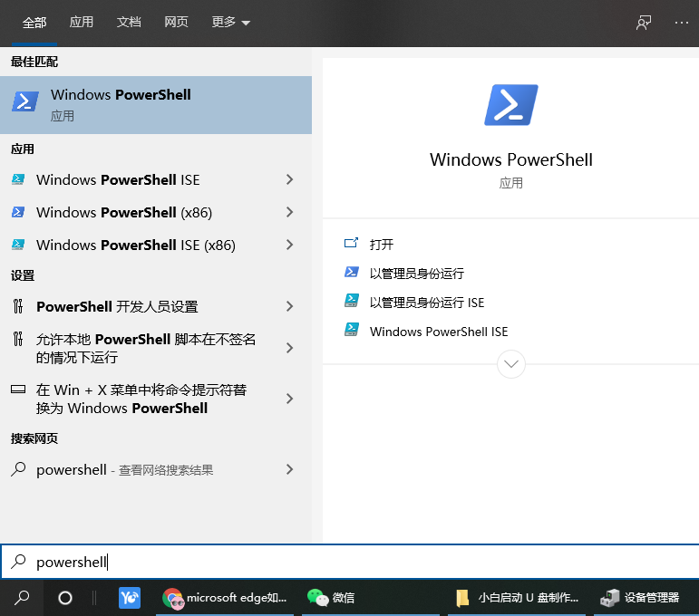Open the 更多 dropdown filter
The width and height of the screenshot is (699, 616).
[x=230, y=23]
